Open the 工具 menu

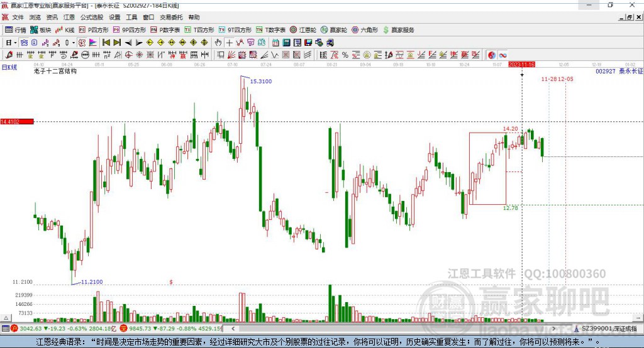[131, 17]
